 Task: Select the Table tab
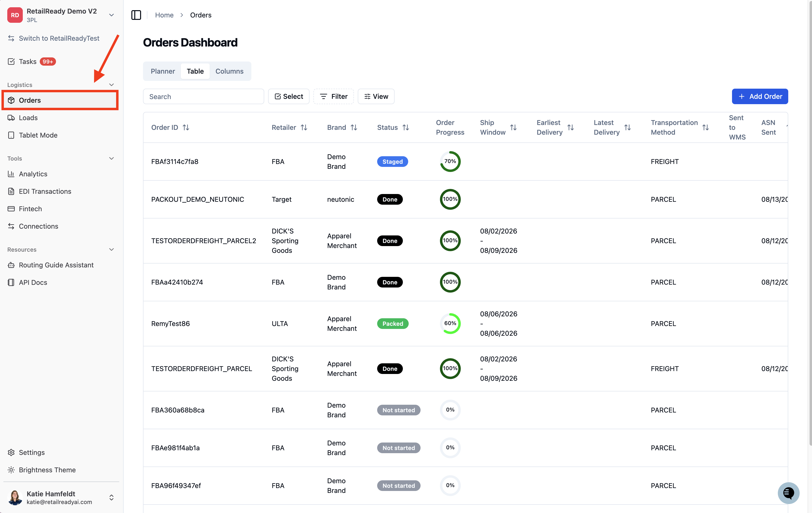coord(195,71)
